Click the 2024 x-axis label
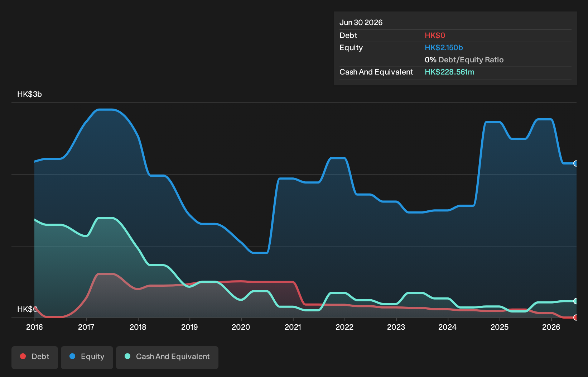 [x=448, y=327]
